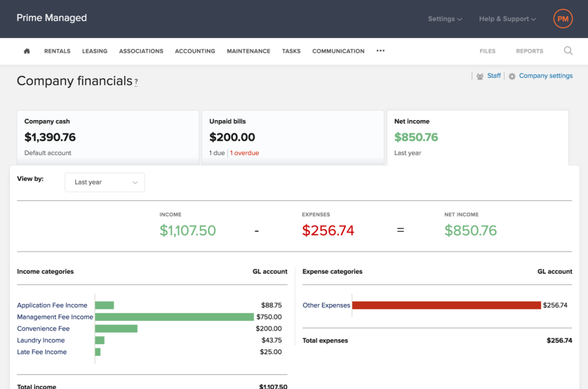Viewport: 588px width, 389px height.
Task: Open the 1 overdue link
Action: click(244, 153)
